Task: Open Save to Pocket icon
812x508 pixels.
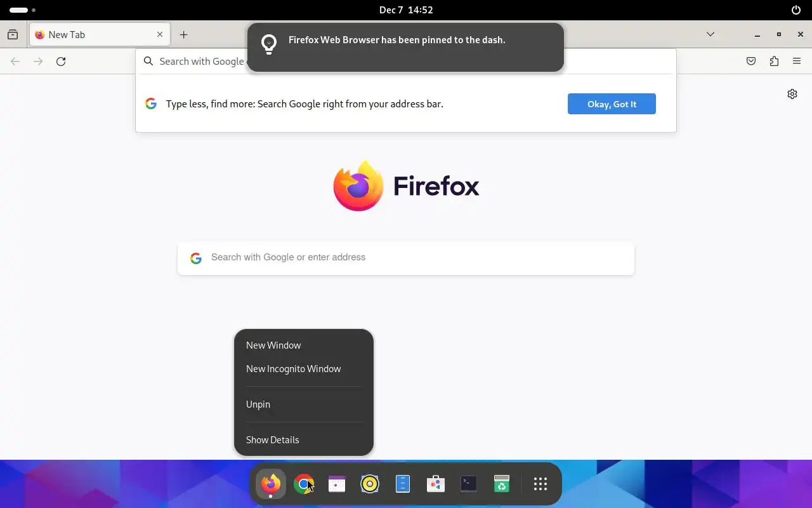Action: [x=751, y=62]
